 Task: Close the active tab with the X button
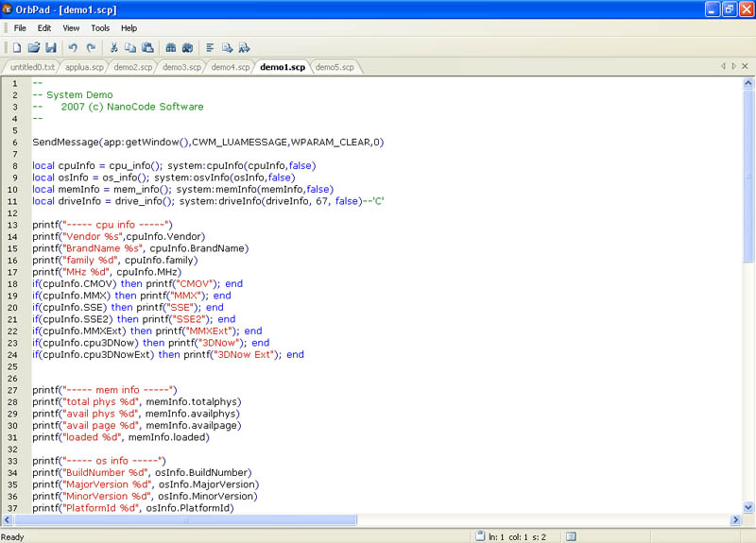pyautogui.click(x=746, y=66)
